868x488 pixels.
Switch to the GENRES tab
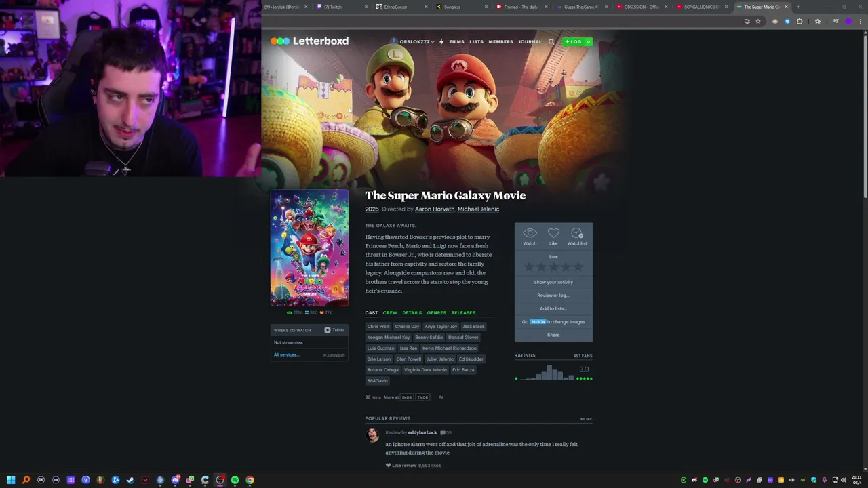(x=437, y=313)
